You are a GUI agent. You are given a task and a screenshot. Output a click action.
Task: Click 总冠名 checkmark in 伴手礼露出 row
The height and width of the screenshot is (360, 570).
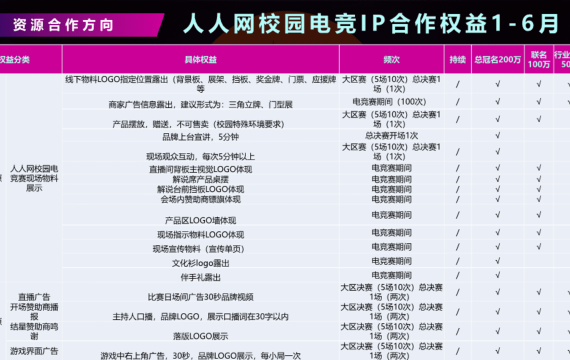pos(498,275)
